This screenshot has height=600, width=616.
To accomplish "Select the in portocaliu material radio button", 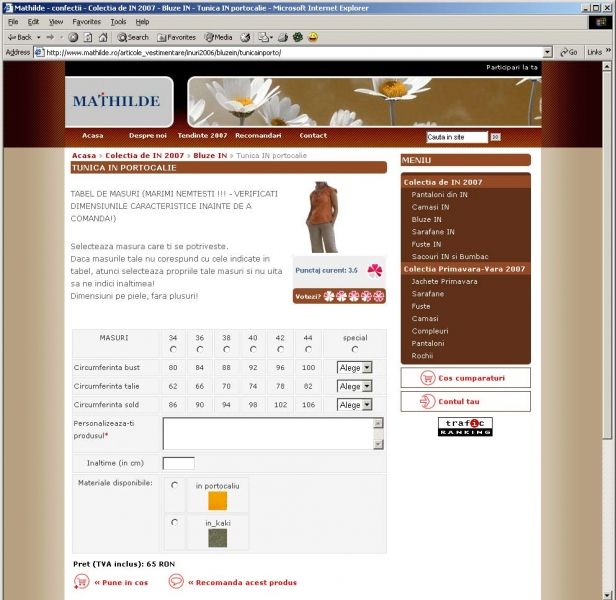I will (x=176, y=485).
